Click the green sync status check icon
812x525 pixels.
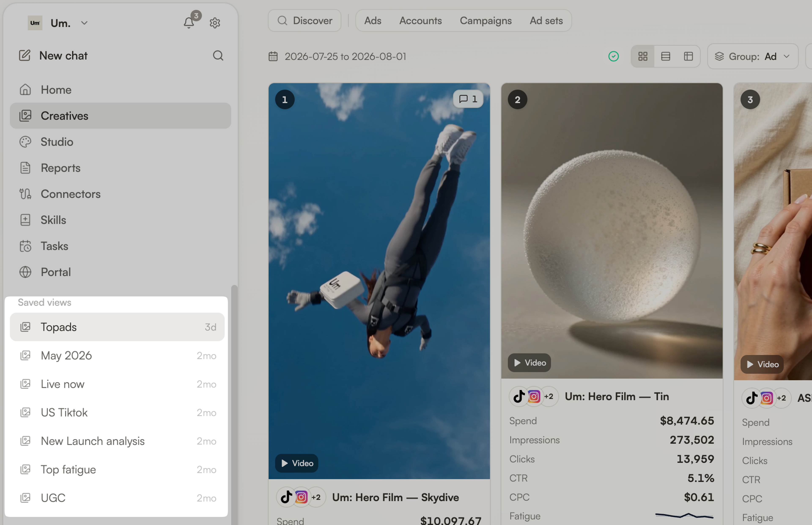(613, 56)
